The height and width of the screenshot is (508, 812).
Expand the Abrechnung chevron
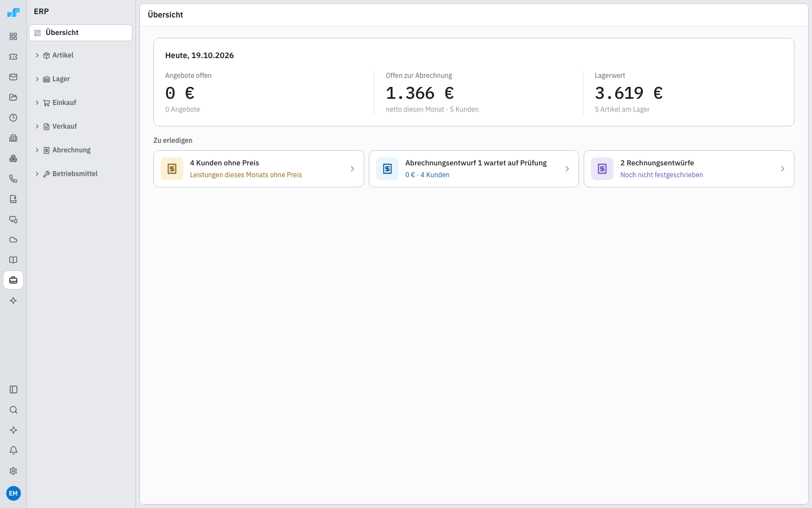37,150
